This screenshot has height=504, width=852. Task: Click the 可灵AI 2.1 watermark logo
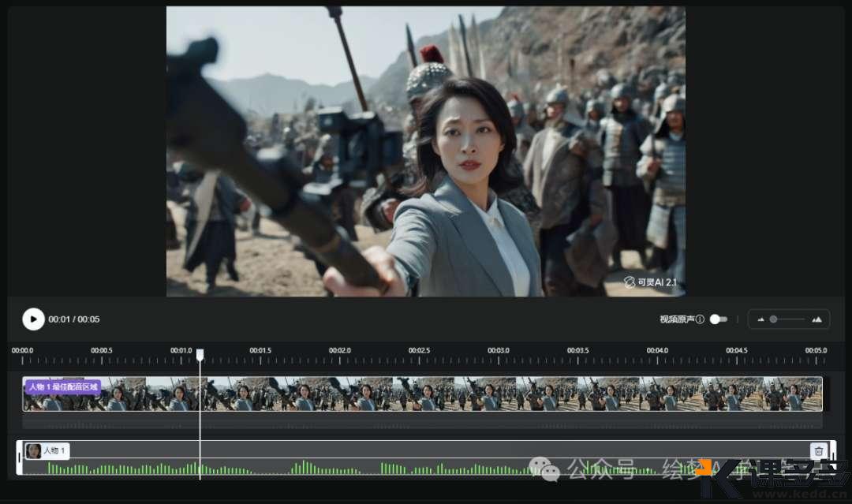pos(630,281)
